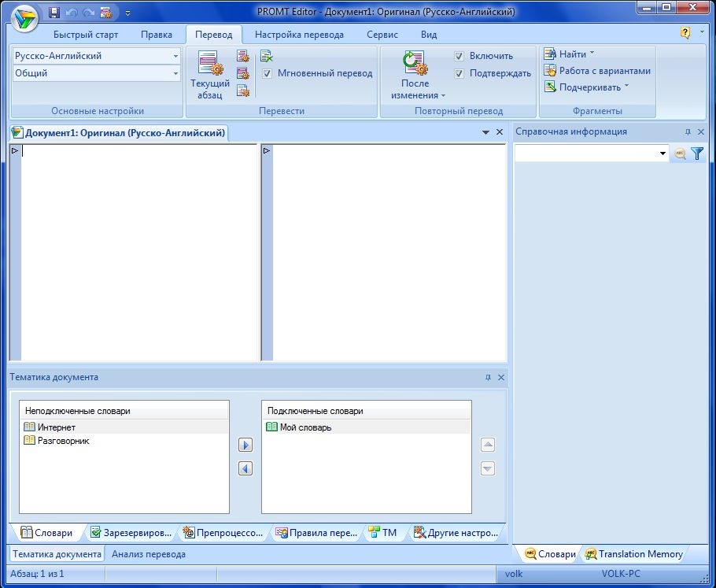Open the Препроцессо... tab

(223, 533)
